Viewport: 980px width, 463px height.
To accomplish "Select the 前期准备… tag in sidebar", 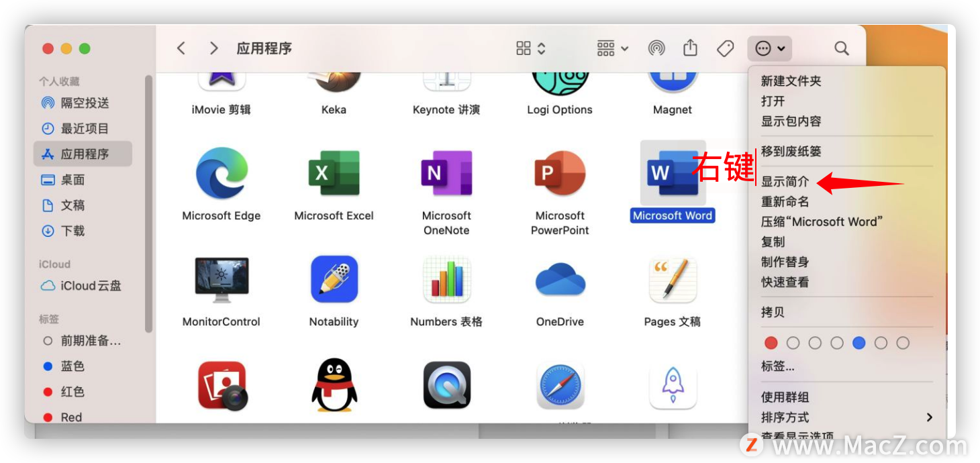I will pyautogui.click(x=83, y=340).
